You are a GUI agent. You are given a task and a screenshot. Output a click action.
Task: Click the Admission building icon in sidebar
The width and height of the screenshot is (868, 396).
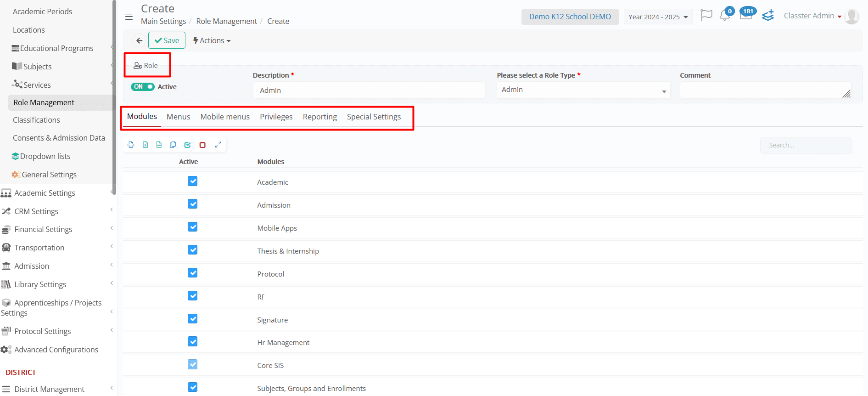tap(6, 266)
